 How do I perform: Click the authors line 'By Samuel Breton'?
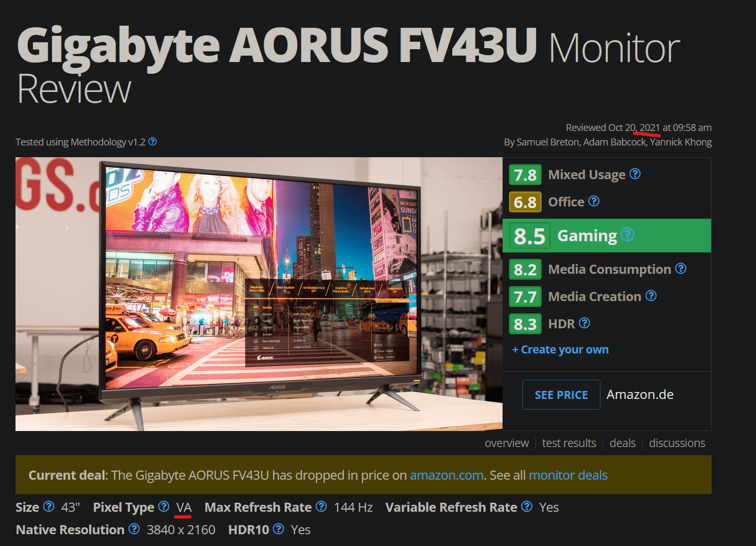pyautogui.click(x=608, y=142)
